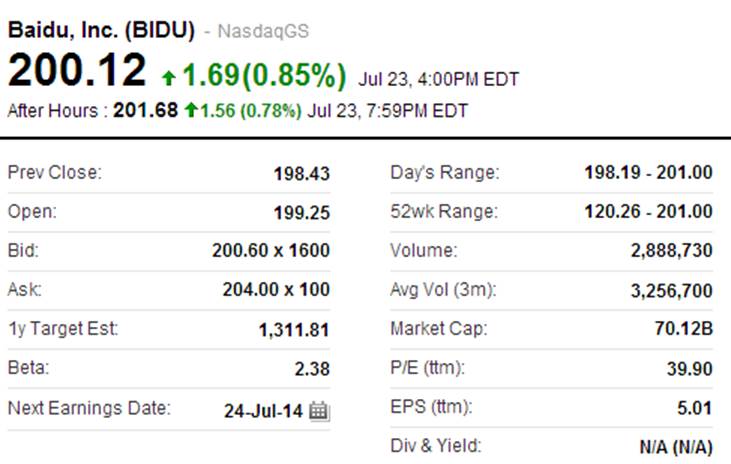Click the Beta value 2.38
Viewport: 731px width, 464px height.
pyautogui.click(x=312, y=369)
